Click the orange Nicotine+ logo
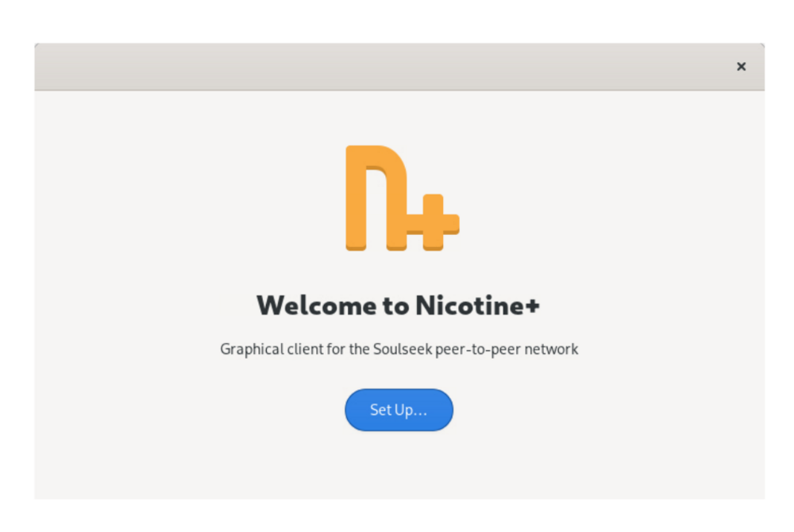The width and height of the screenshot is (794, 532). click(x=402, y=198)
